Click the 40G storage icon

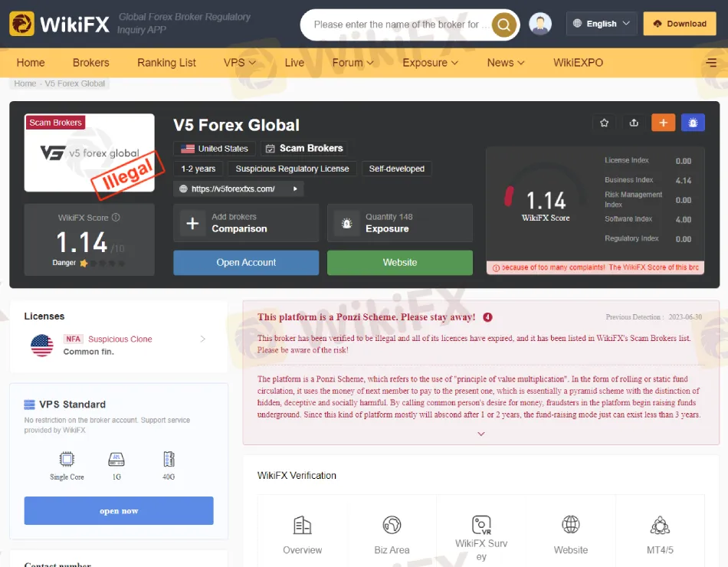click(x=169, y=459)
